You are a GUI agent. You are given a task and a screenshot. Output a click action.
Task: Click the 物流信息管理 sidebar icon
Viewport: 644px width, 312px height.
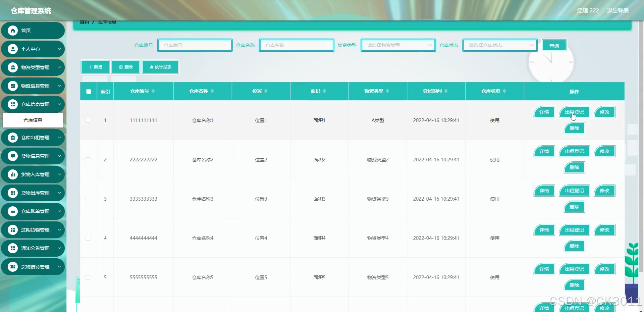[x=13, y=86]
